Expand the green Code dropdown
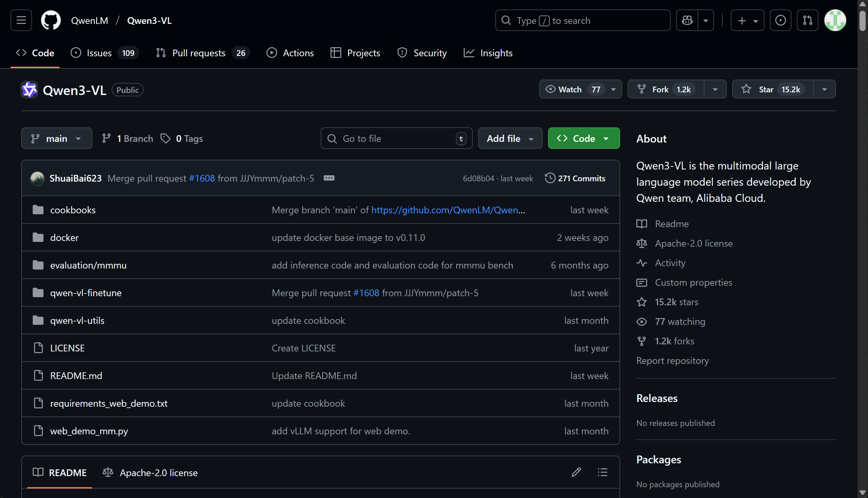868x498 pixels. pos(584,138)
